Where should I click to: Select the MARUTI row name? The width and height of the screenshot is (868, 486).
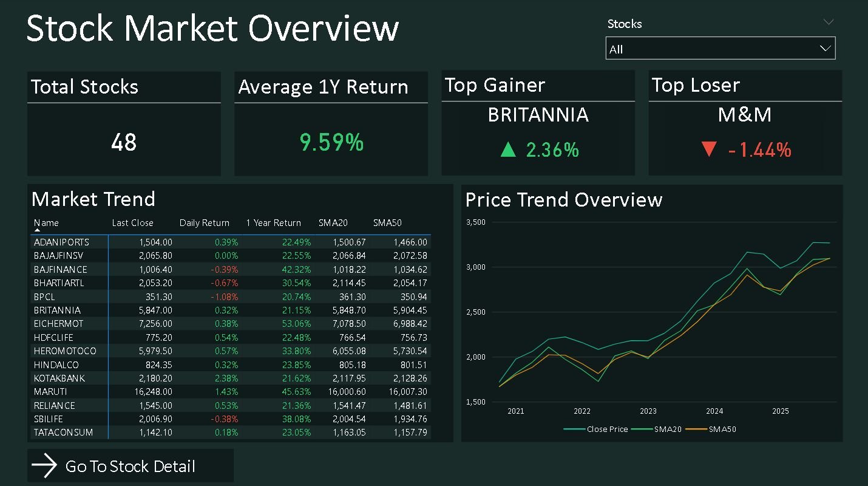pyautogui.click(x=50, y=392)
